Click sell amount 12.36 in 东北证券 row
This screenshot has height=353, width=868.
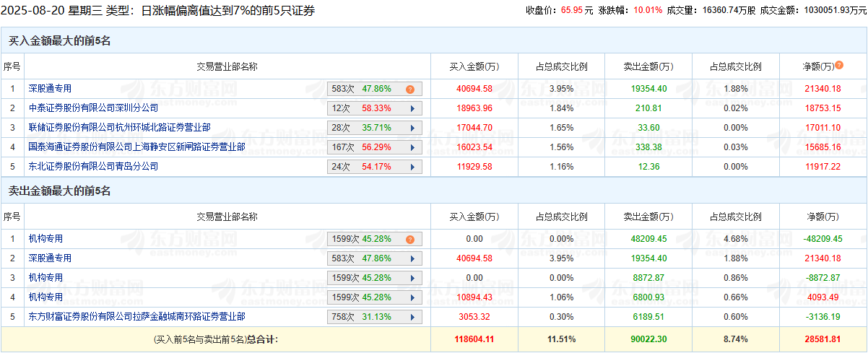pyautogui.click(x=648, y=167)
